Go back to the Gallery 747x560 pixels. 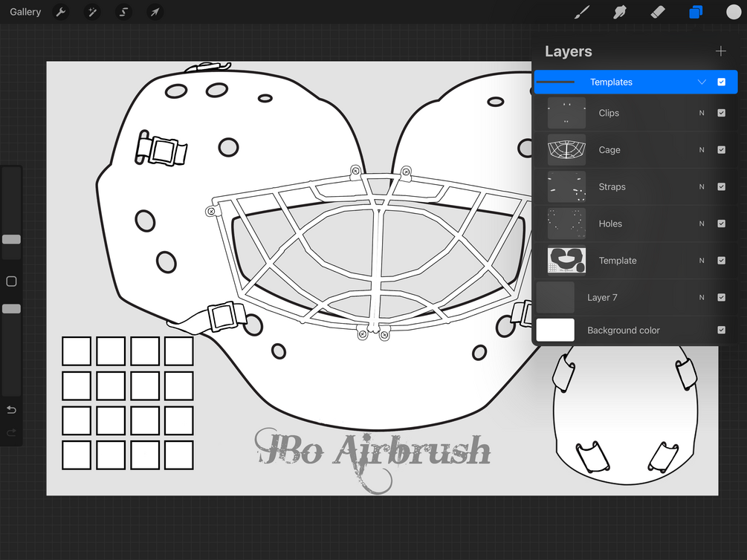(x=25, y=12)
